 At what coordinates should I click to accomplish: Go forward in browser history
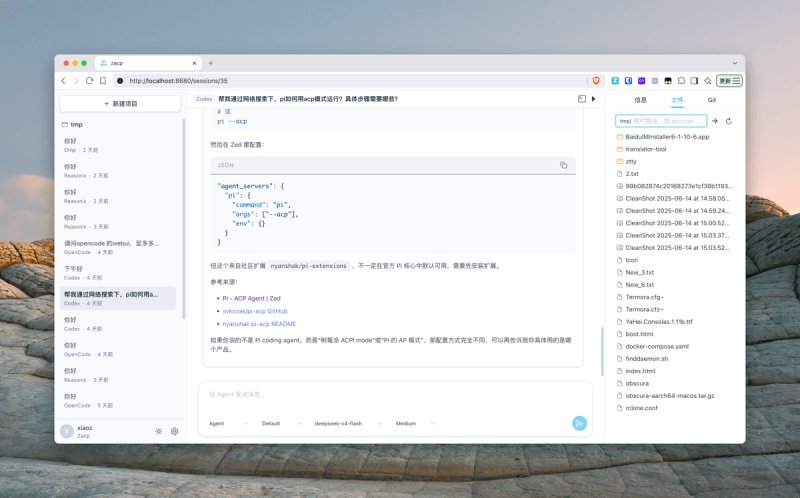[x=76, y=81]
